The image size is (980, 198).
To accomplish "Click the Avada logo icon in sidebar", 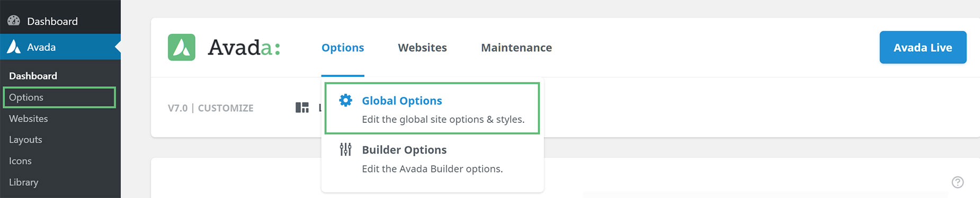I will click(14, 47).
